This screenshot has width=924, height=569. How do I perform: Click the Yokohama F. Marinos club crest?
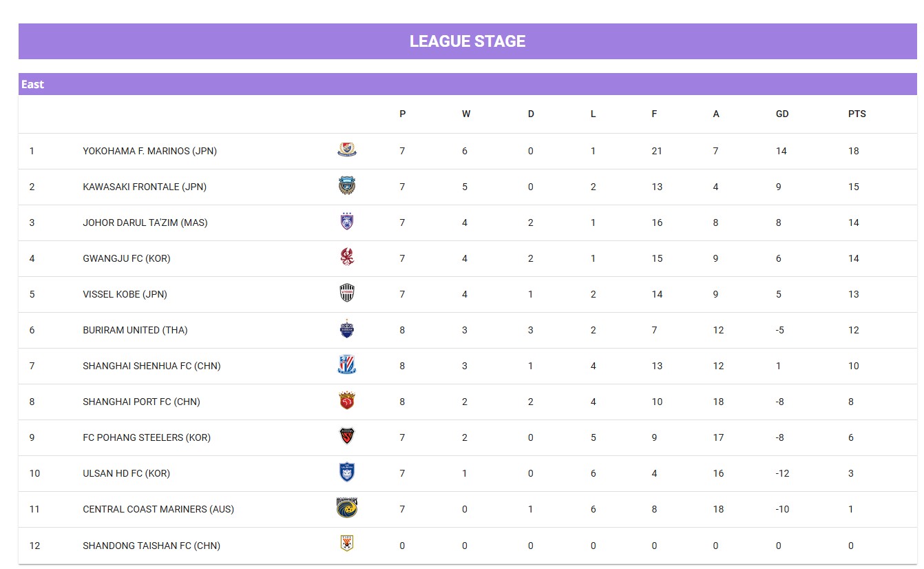coord(347,149)
